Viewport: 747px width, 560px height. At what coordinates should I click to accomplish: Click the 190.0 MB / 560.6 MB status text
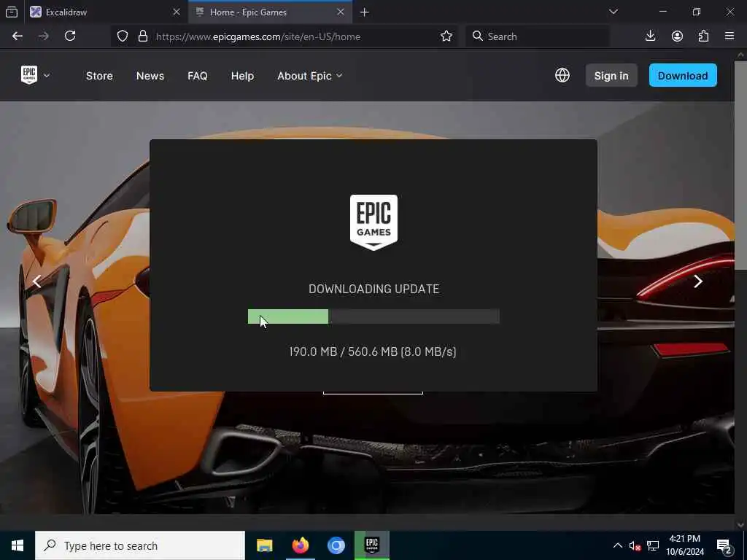tap(373, 351)
